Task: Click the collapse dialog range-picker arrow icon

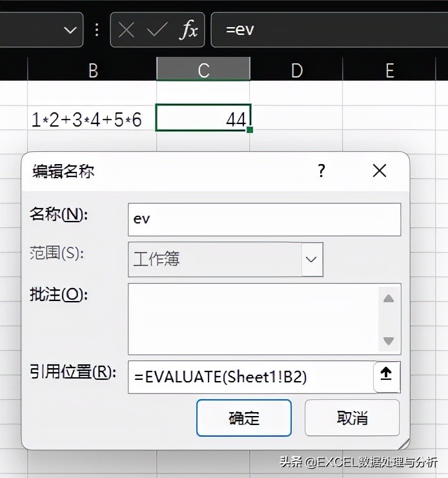Action: [387, 377]
